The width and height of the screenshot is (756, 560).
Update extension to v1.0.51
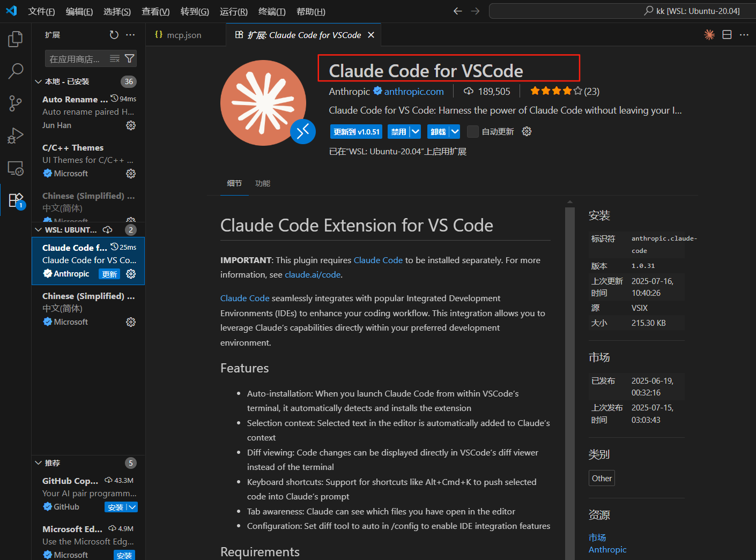tap(356, 131)
